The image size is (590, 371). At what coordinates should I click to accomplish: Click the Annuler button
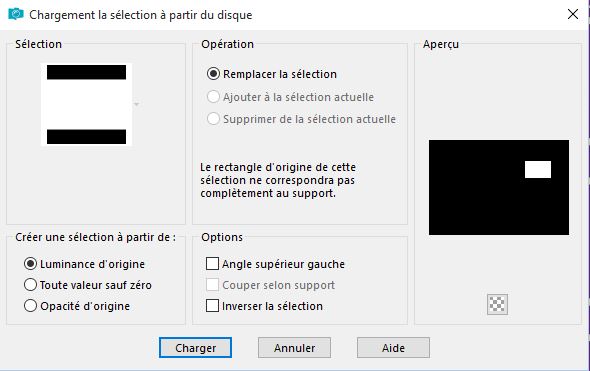pos(294,348)
